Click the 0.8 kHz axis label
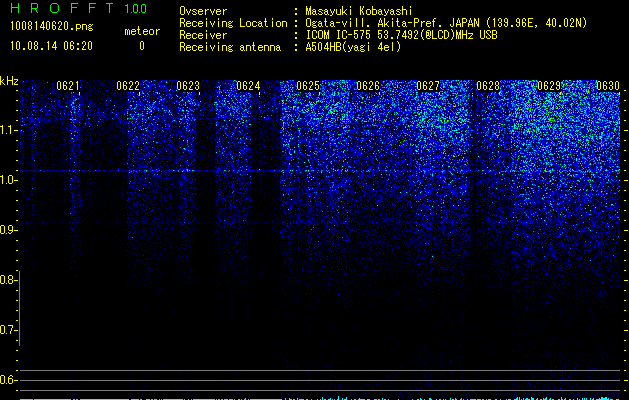Image resolution: width=629 pixels, height=400 pixels. [x=7, y=280]
